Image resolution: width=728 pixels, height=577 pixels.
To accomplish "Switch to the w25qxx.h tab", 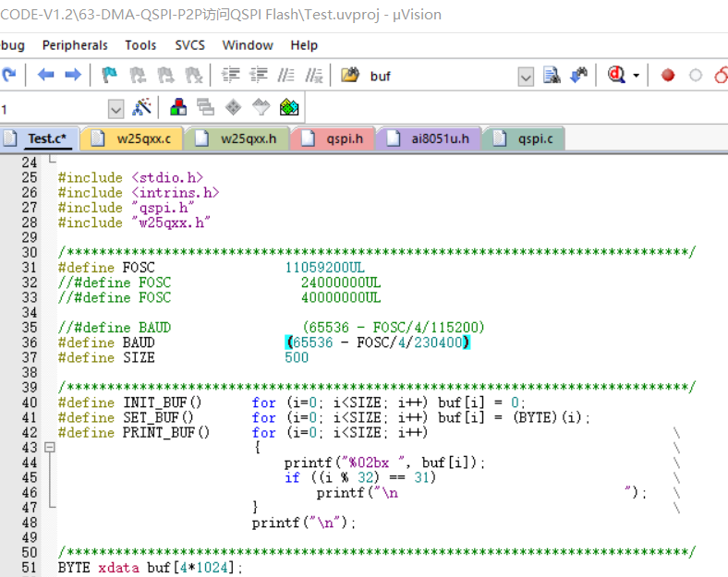I will pos(237,138).
